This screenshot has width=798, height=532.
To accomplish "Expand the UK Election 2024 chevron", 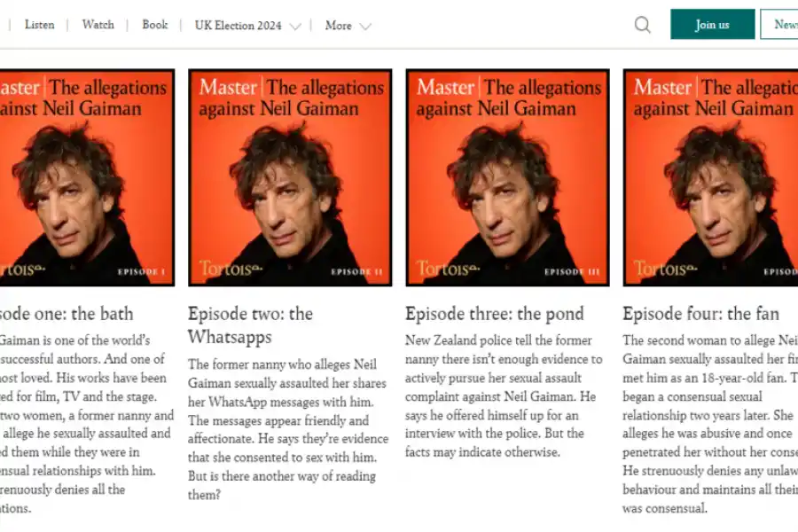I will 295,27.
